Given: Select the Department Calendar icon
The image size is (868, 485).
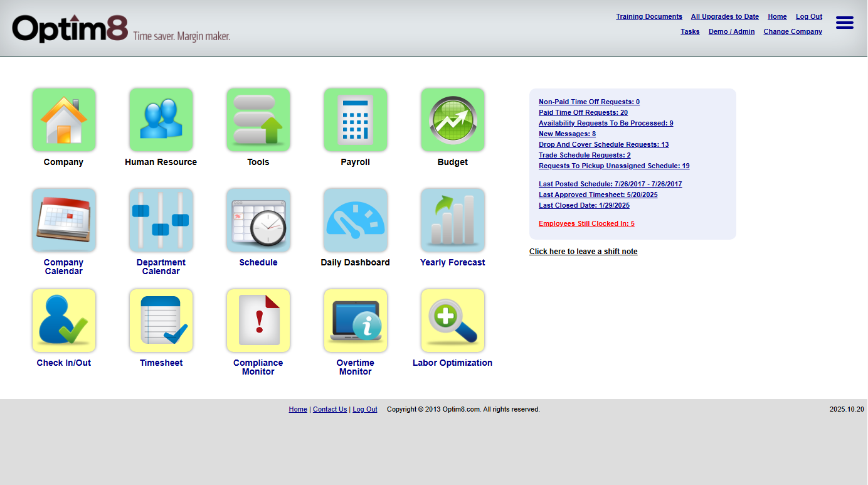Looking at the screenshot, I should click(161, 220).
